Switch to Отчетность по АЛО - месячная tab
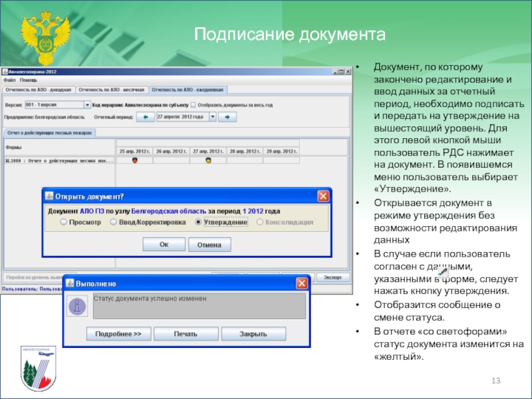Image resolution: width=532 pixels, height=399 pixels. 110,89
